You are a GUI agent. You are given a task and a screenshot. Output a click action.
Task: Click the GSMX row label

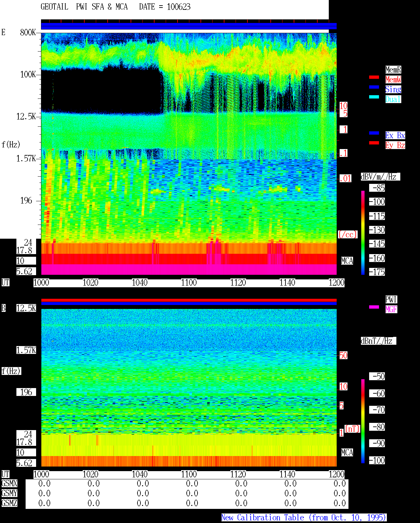tap(9, 484)
